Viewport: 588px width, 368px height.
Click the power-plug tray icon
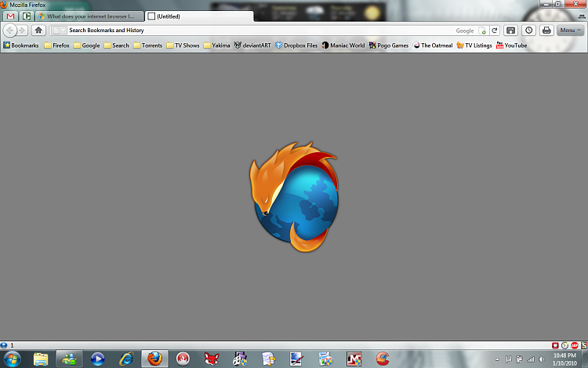[x=519, y=359]
